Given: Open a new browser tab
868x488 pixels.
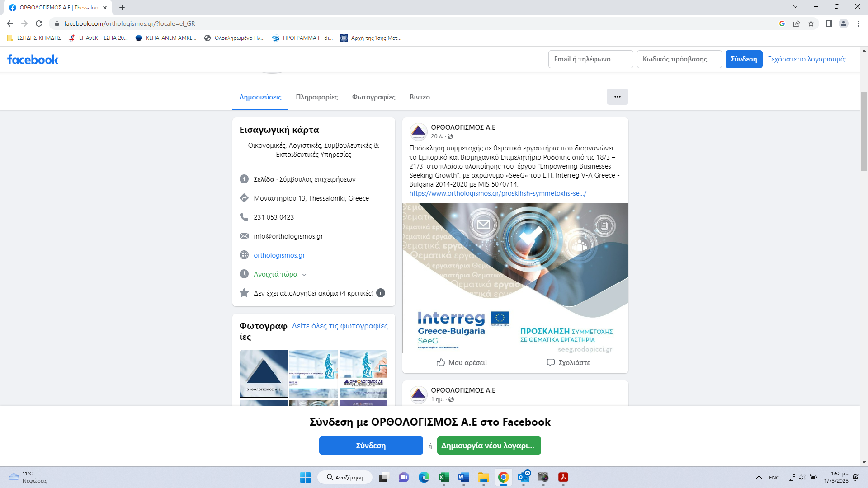Looking at the screenshot, I should coord(122,8).
